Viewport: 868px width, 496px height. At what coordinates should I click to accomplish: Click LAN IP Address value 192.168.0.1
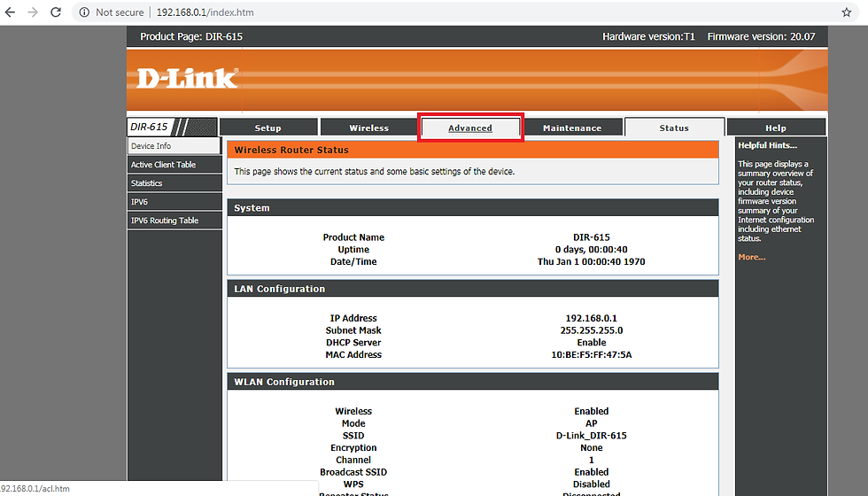[x=592, y=318]
